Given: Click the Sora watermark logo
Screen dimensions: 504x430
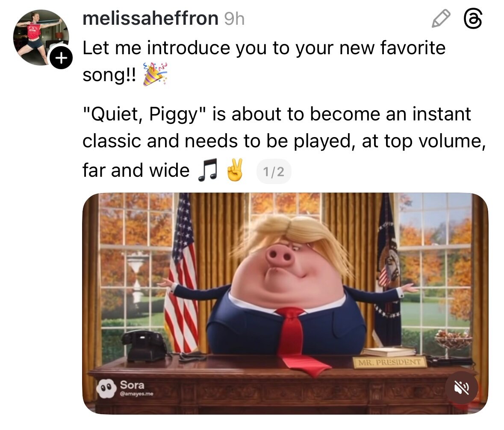Looking at the screenshot, I should point(106,388).
